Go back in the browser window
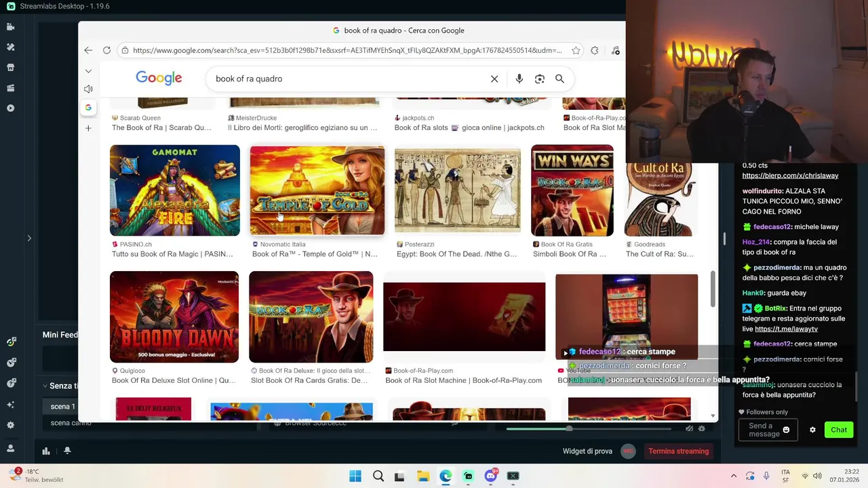This screenshot has height=488, width=868. tap(88, 50)
